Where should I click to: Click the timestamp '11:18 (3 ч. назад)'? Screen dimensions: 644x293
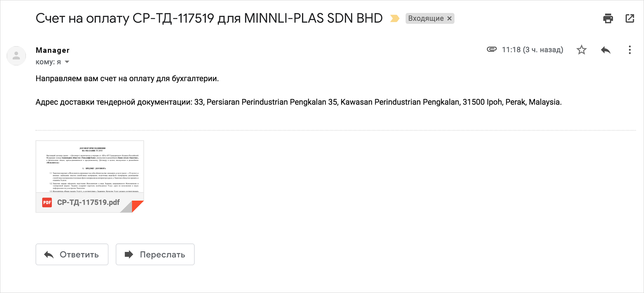click(533, 50)
